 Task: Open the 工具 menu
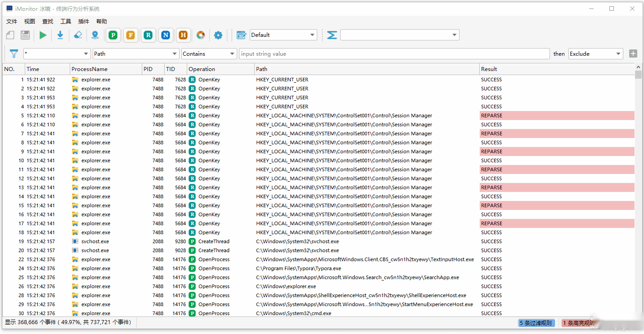click(66, 22)
